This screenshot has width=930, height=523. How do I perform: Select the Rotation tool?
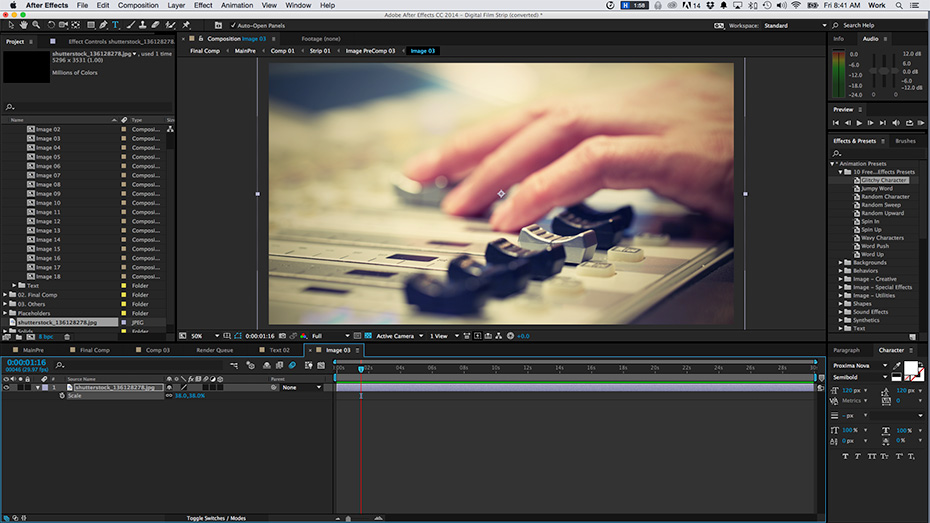click(x=51, y=25)
